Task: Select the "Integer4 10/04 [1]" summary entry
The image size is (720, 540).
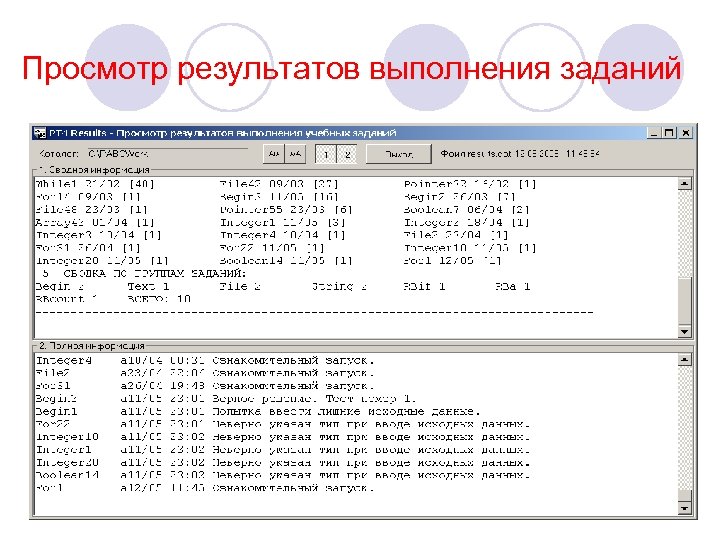Action: point(282,235)
